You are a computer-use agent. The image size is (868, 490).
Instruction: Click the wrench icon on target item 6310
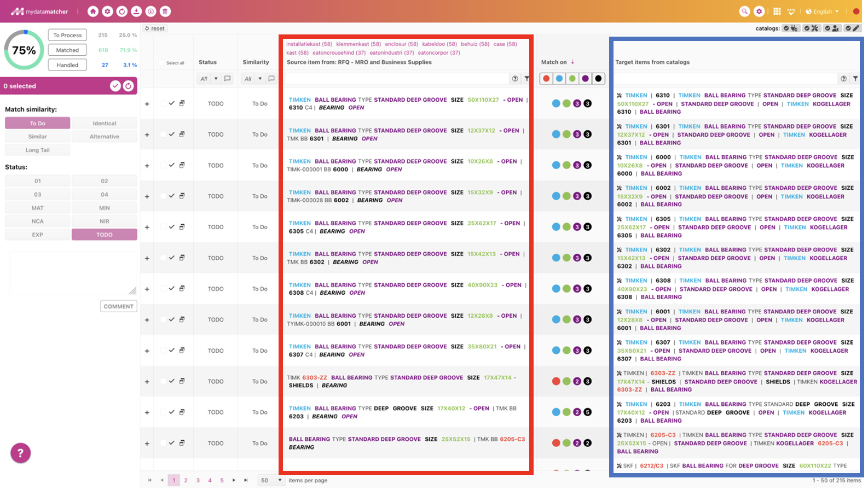[619, 95]
